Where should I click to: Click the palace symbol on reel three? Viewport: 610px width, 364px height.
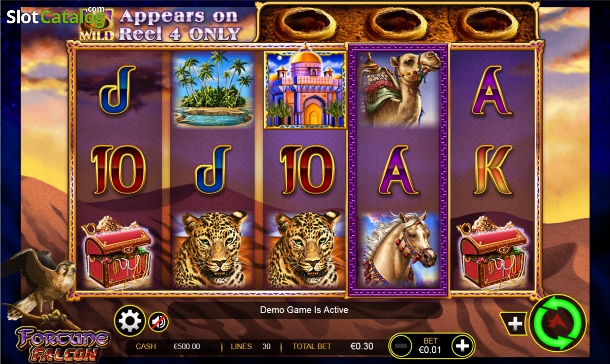pyautogui.click(x=305, y=89)
